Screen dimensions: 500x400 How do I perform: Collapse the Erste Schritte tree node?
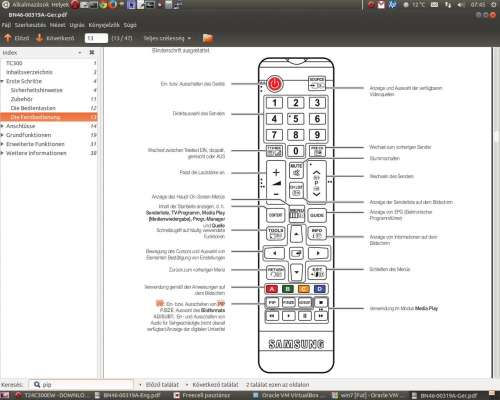[2, 81]
